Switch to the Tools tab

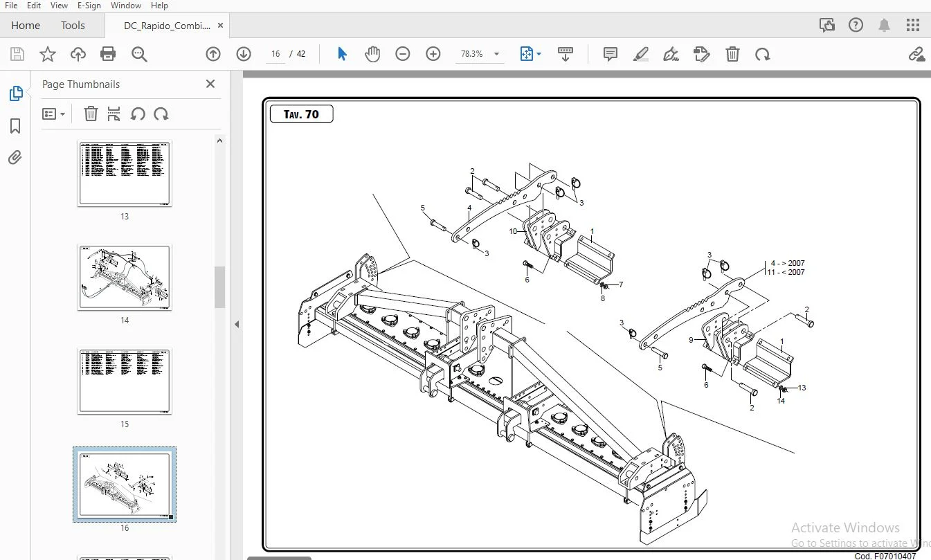coord(73,26)
